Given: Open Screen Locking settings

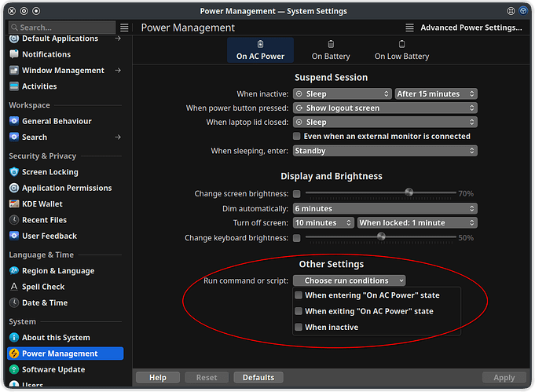Looking at the screenshot, I should point(65,172).
